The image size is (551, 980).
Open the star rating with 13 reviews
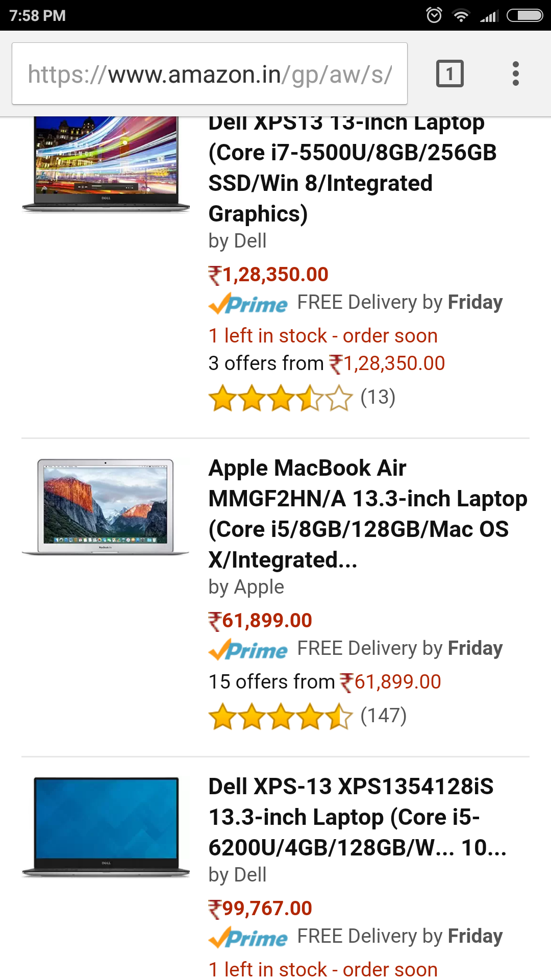(302, 398)
